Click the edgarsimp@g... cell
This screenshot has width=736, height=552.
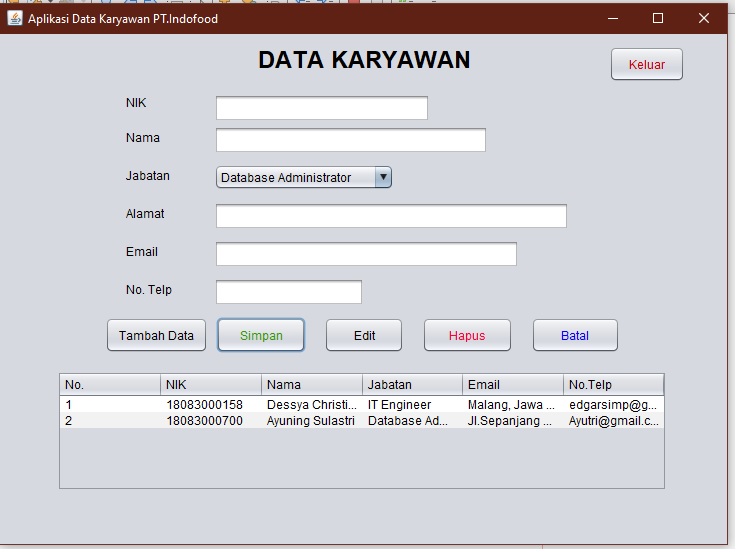point(613,405)
